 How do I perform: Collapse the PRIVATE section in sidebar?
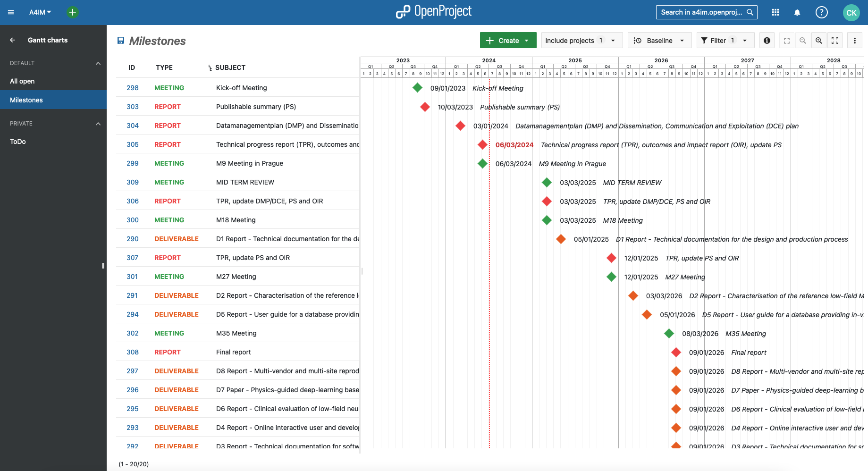click(98, 123)
